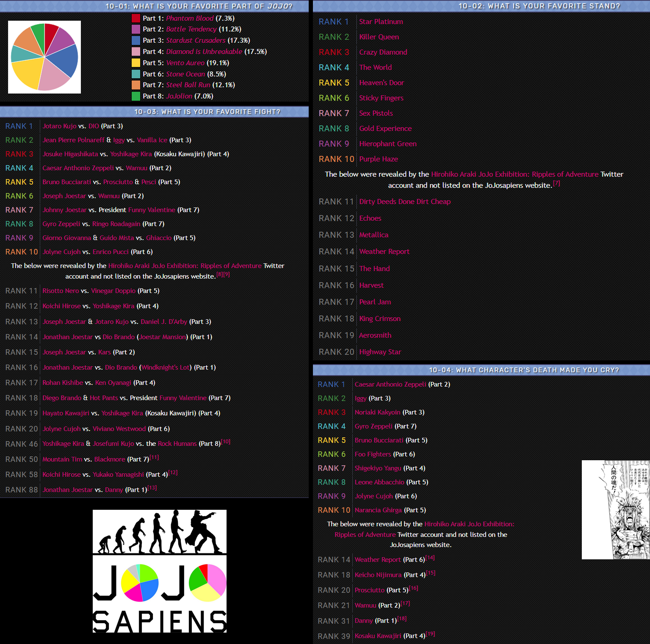Open the Windknight's Lot link
This screenshot has height=644, width=650.
tap(166, 368)
